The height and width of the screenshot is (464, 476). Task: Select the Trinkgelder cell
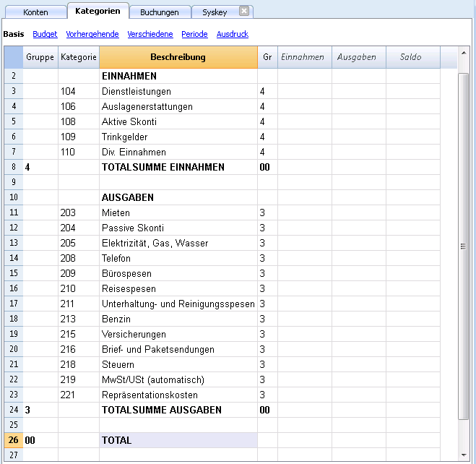point(178,137)
